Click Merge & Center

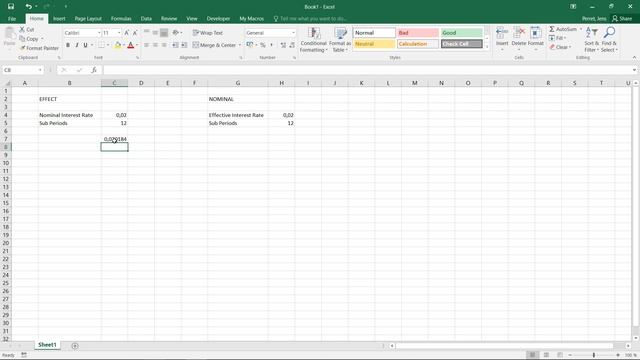click(214, 45)
